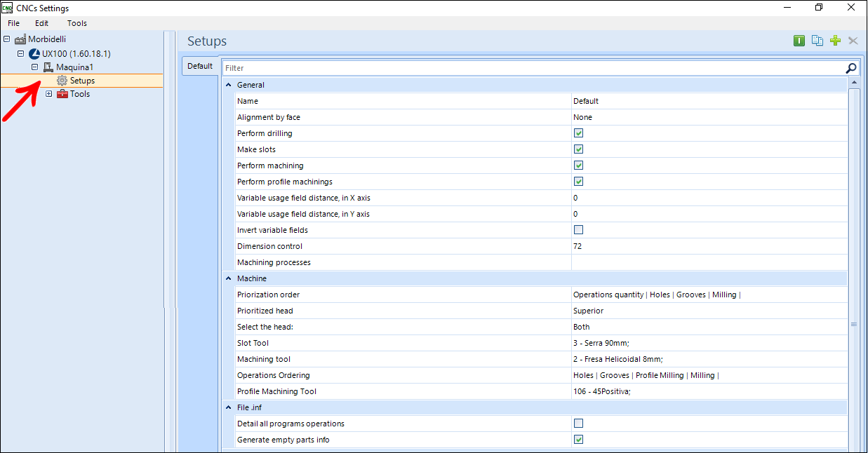The width and height of the screenshot is (868, 453).
Task: Collapse the Maquina1 tree node
Action: 35,67
